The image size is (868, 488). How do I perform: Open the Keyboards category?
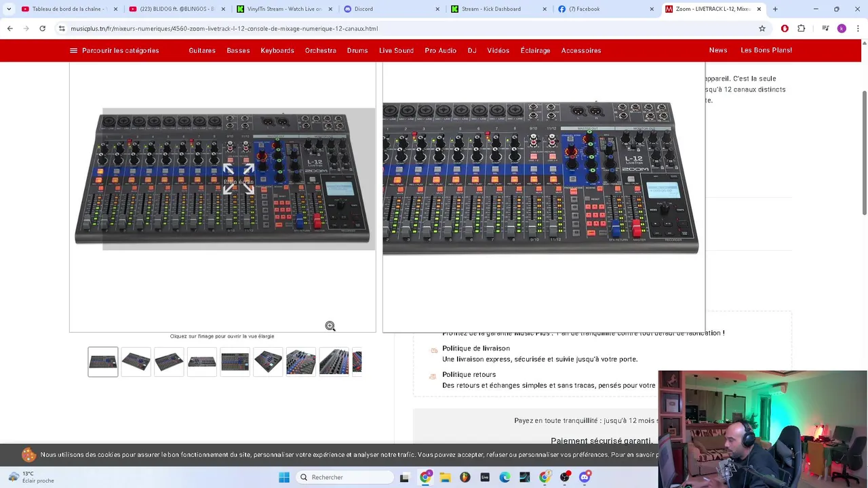coord(277,50)
